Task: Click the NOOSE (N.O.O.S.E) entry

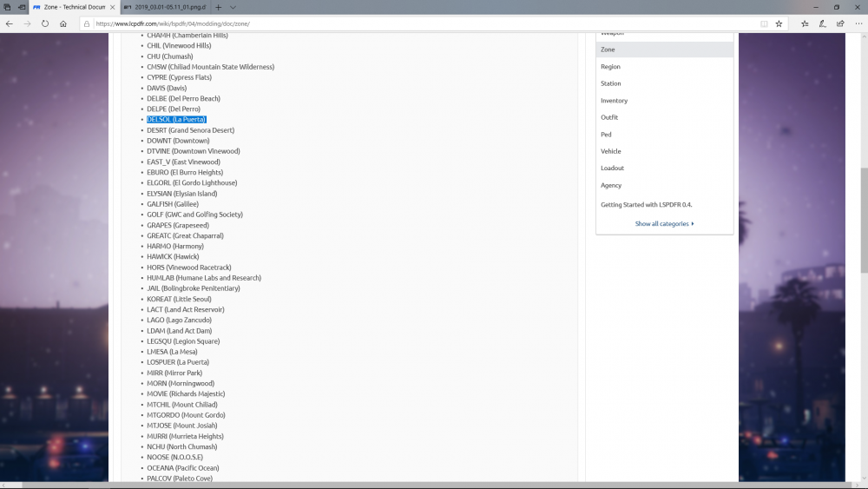Action: pyautogui.click(x=175, y=458)
